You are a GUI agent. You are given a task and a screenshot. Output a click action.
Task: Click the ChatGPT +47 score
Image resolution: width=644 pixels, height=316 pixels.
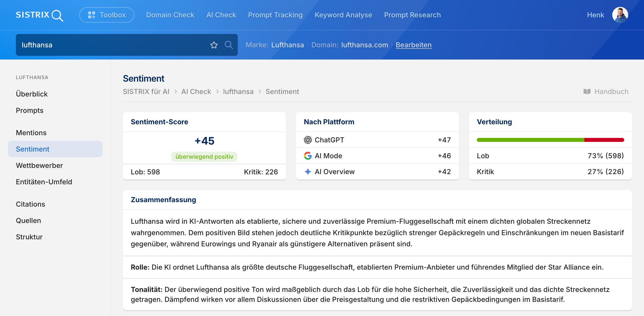tap(444, 140)
